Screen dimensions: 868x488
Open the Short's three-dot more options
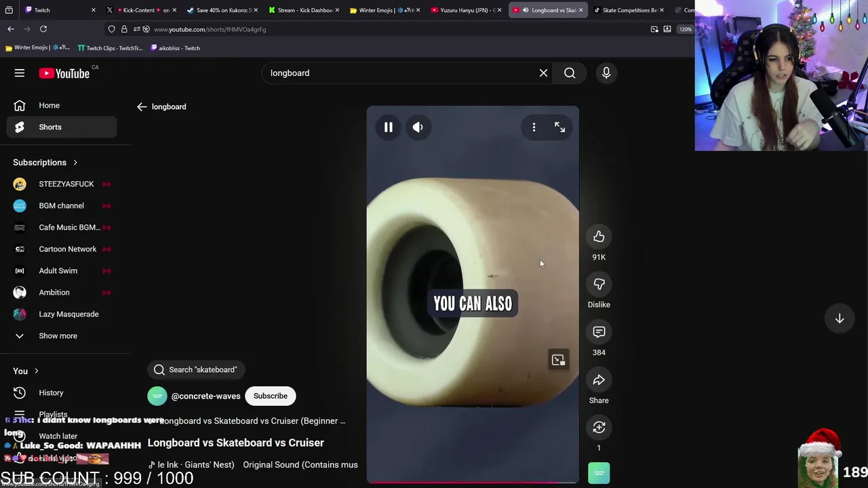(534, 127)
